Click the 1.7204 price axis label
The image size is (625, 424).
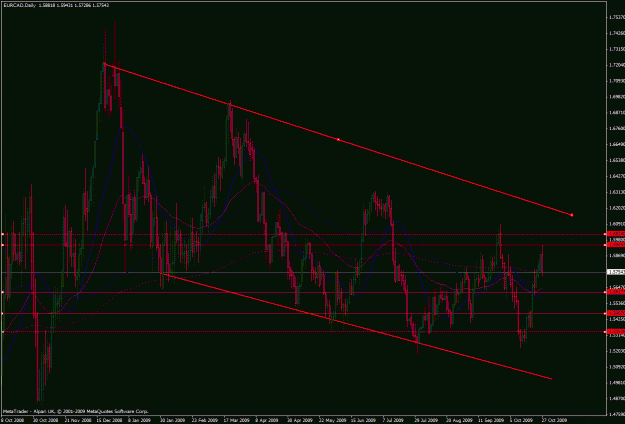click(x=617, y=65)
